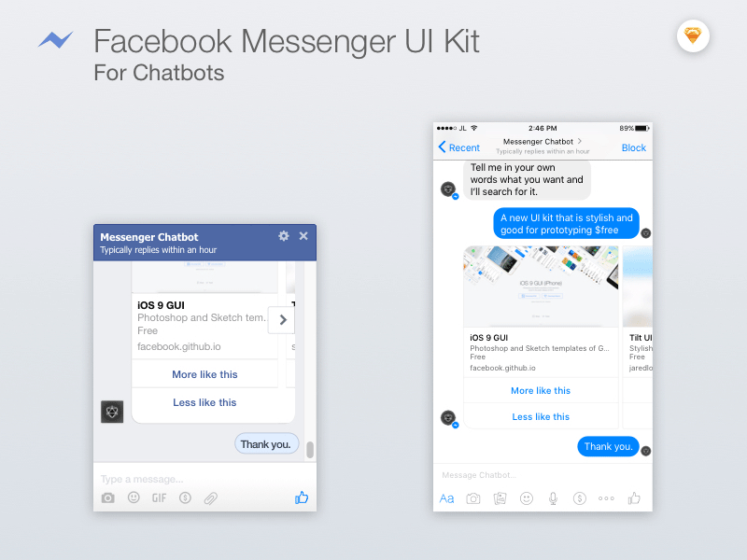Click the desktop chat scrollbar handle
The image size is (747, 560).
310,450
